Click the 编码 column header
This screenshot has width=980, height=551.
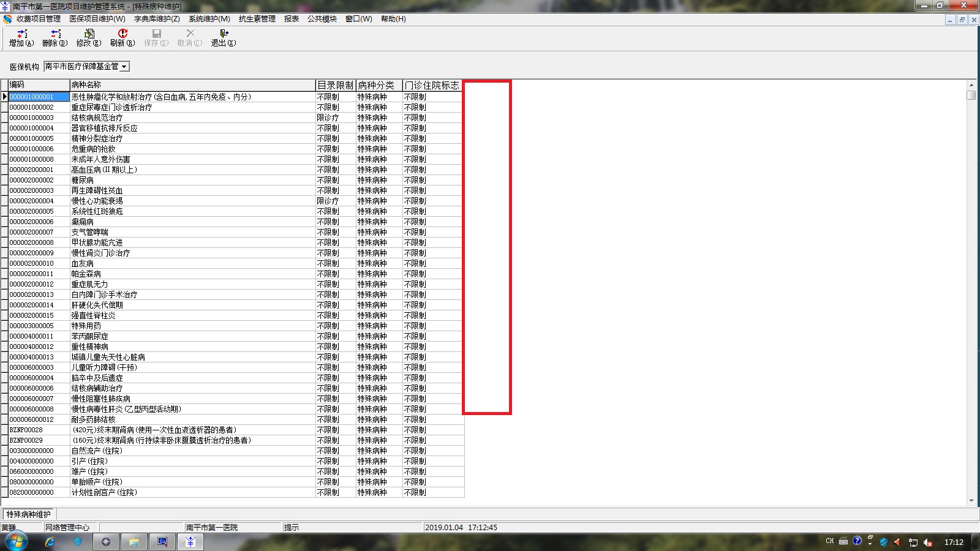point(39,85)
